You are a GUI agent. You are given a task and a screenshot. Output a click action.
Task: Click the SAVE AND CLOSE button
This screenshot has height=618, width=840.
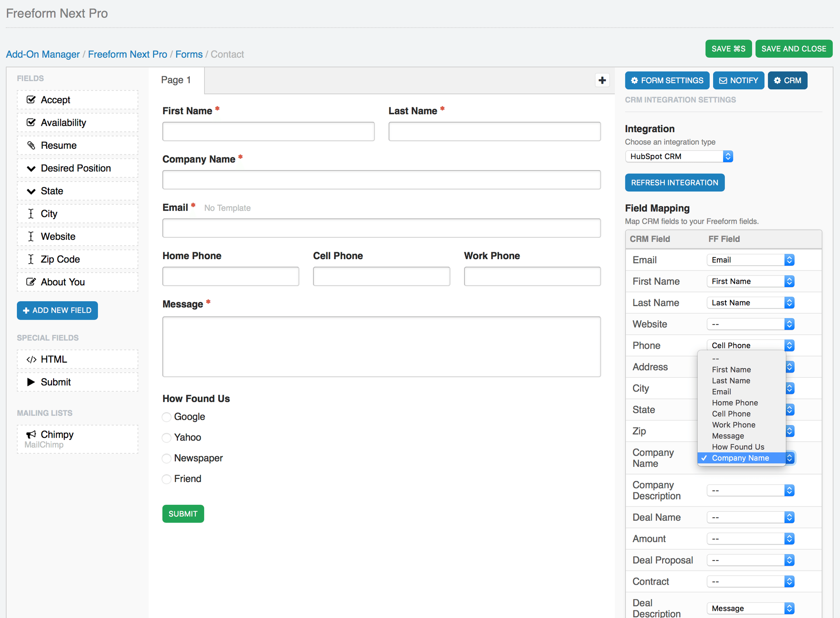pyautogui.click(x=794, y=48)
